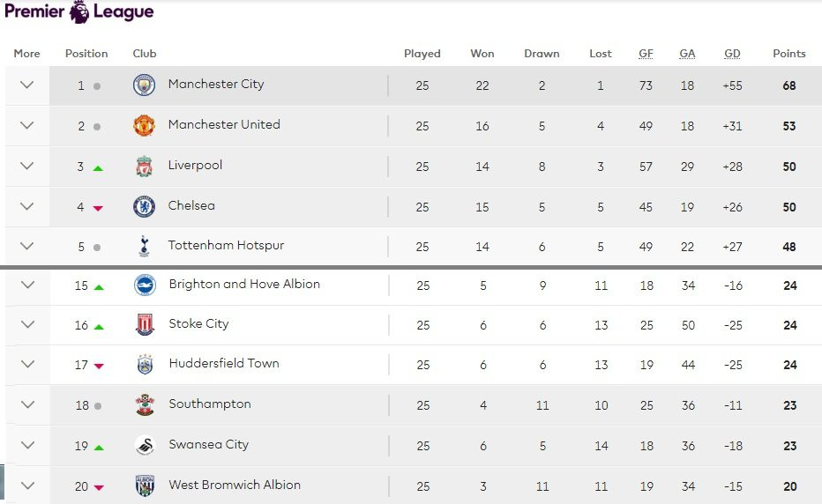Viewport: 822px width, 504px height.
Task: Expand the Huddersfield Town row chevron
Action: 27,365
